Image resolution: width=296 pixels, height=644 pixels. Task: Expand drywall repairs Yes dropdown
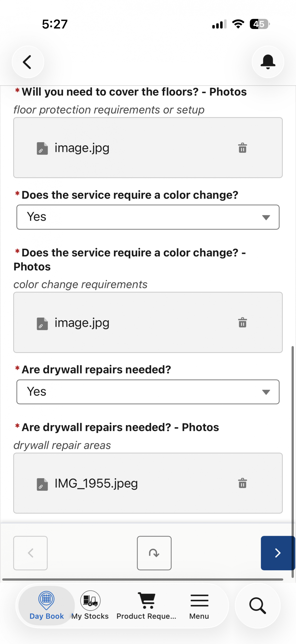[148, 392]
